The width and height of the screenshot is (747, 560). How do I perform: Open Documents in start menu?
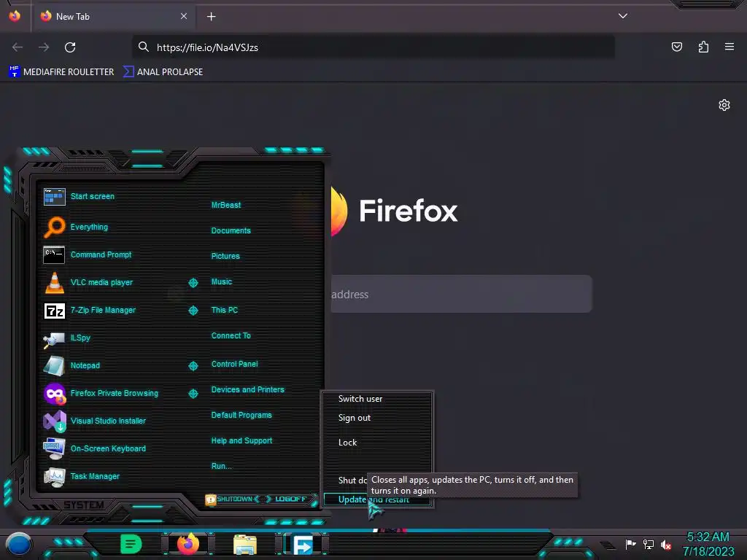(x=231, y=230)
